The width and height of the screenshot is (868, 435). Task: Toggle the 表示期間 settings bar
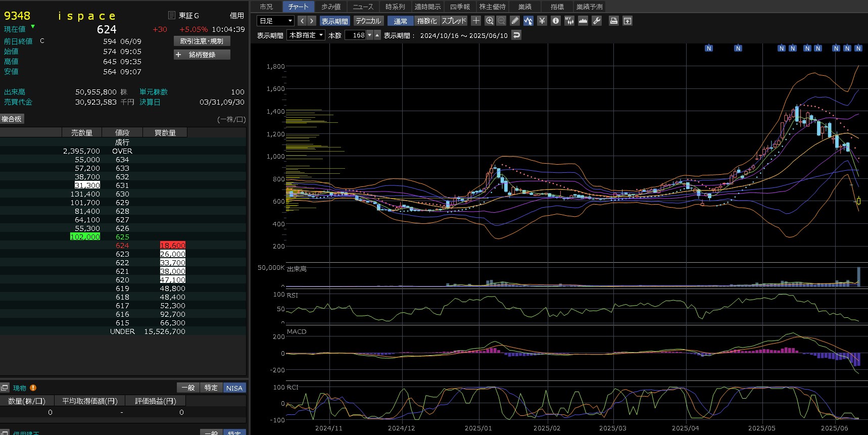(x=334, y=21)
